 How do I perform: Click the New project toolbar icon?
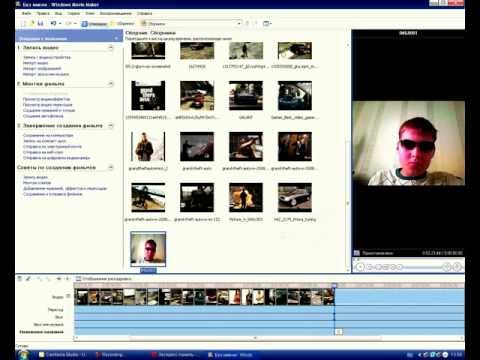[24, 23]
